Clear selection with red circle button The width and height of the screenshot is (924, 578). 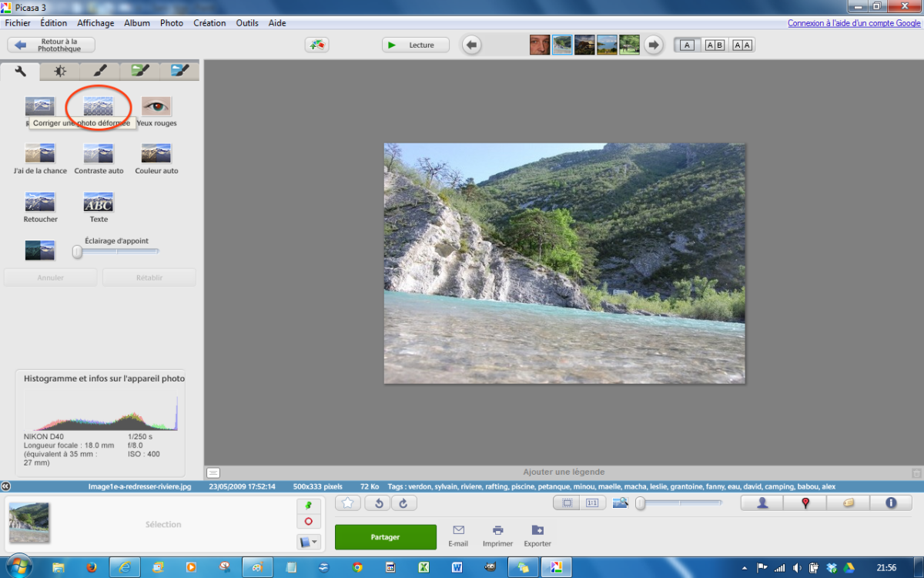point(308,522)
